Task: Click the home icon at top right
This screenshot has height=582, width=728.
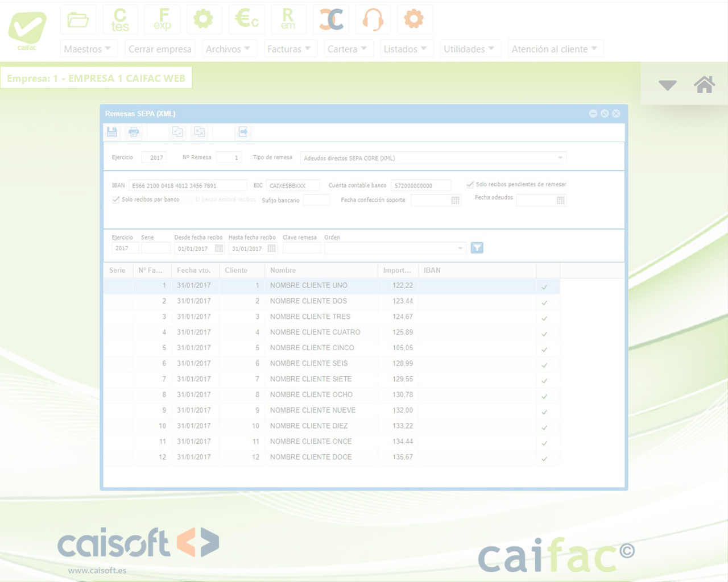Action: click(704, 85)
